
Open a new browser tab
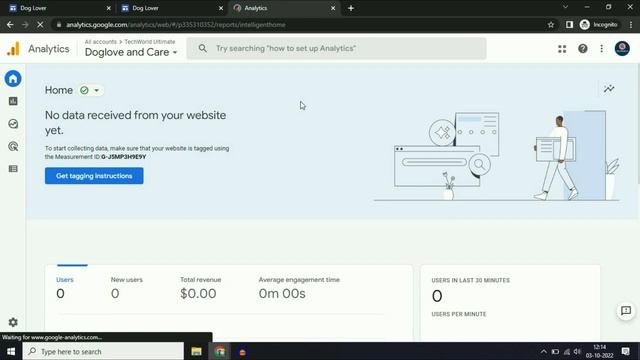point(351,8)
